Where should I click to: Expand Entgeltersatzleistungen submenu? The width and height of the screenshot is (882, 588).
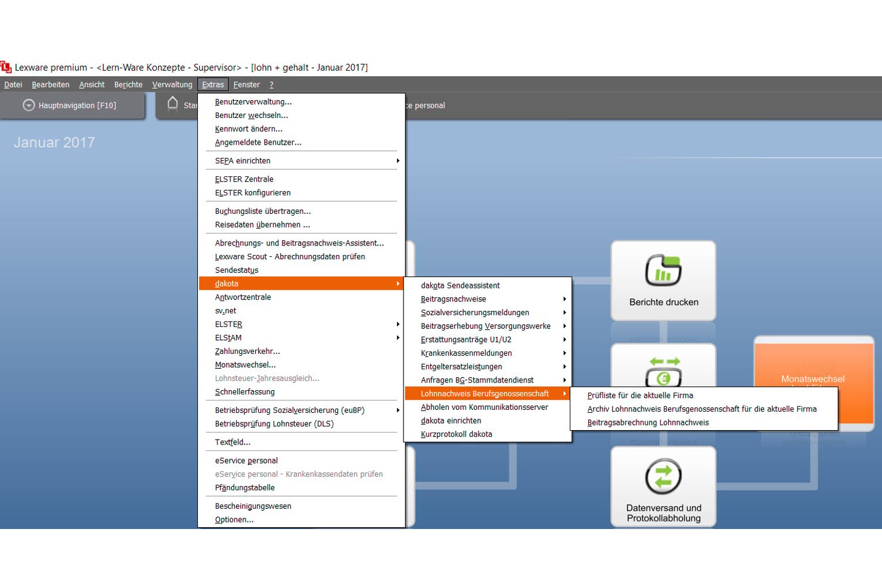click(x=487, y=367)
